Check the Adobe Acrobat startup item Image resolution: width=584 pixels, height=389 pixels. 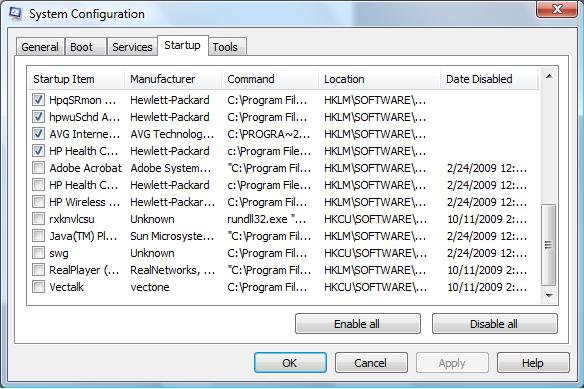[x=38, y=168]
